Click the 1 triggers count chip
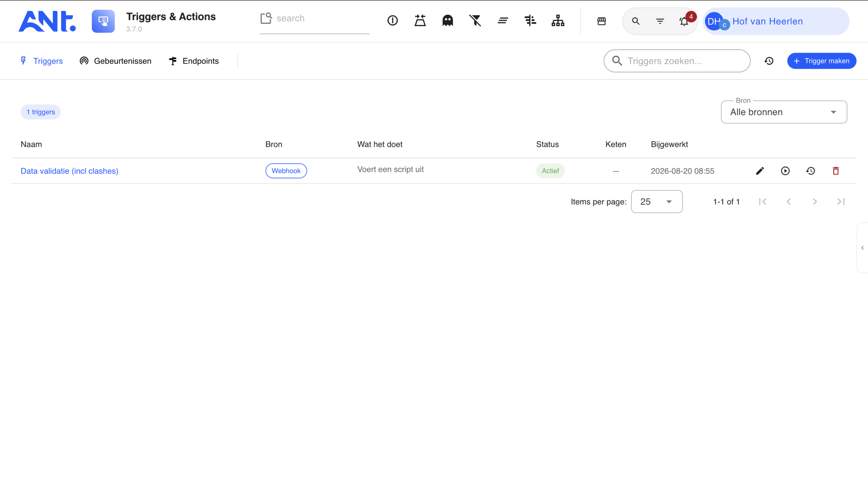This screenshot has width=868, height=495. 40,112
